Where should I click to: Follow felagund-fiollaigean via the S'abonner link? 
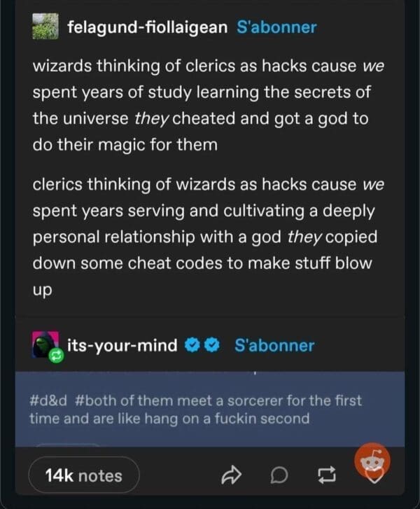276,27
